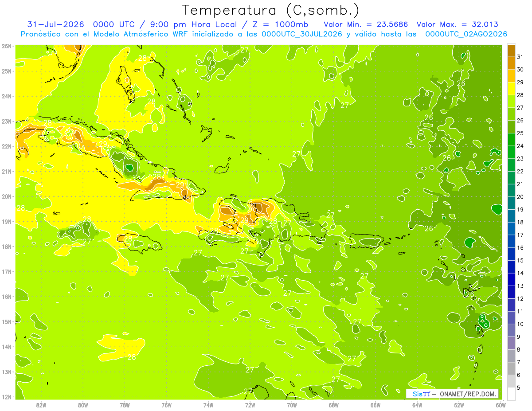Click the '0000 UTC' time text
Viewport: 532px width, 411px height.
115,24
